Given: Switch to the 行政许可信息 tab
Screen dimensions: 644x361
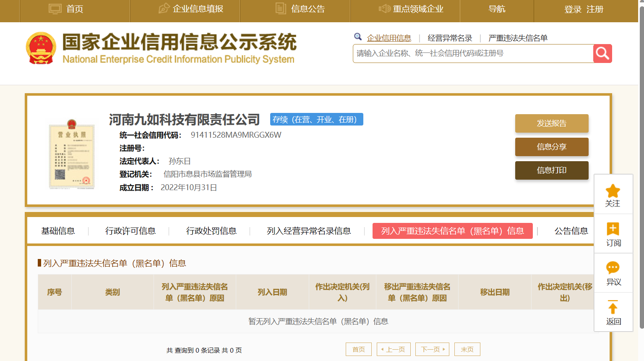Looking at the screenshot, I should click(x=130, y=231).
